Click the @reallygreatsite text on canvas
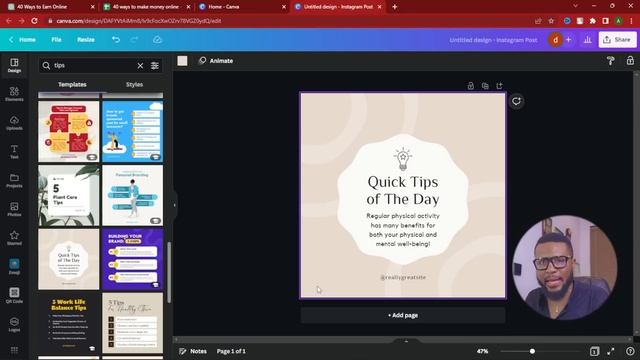This screenshot has height=360, width=640. tap(403, 277)
